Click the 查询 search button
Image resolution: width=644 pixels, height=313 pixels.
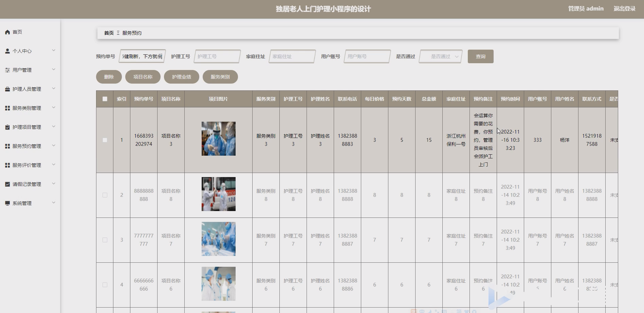(x=480, y=56)
